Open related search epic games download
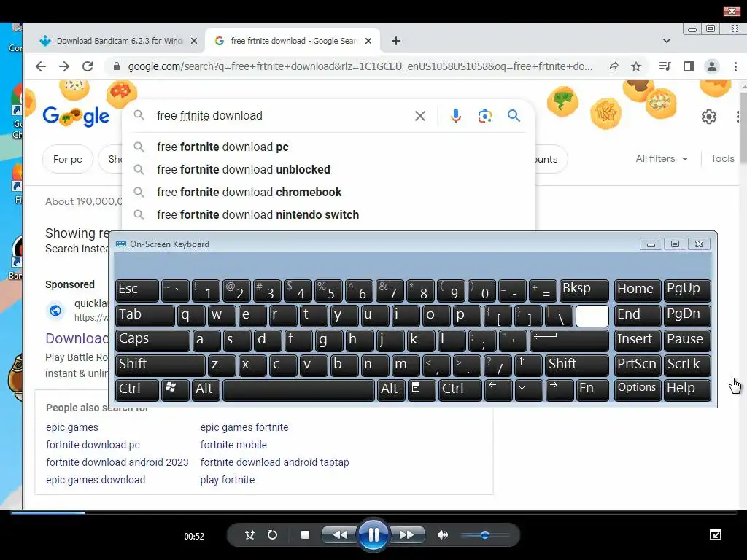Image resolution: width=747 pixels, height=560 pixels. pos(96,480)
